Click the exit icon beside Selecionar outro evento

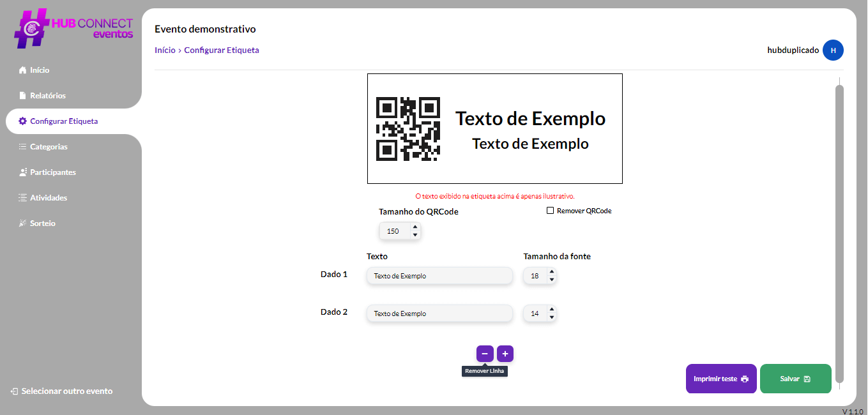click(x=14, y=391)
